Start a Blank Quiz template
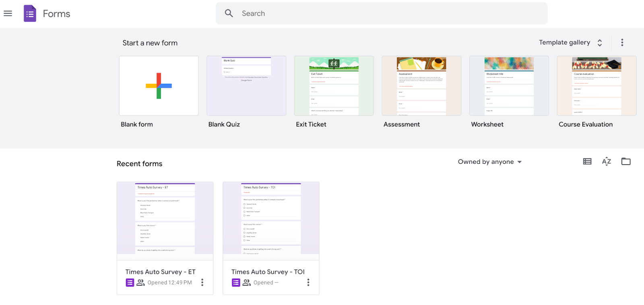Screen dimensions: 644x305 coord(246,86)
